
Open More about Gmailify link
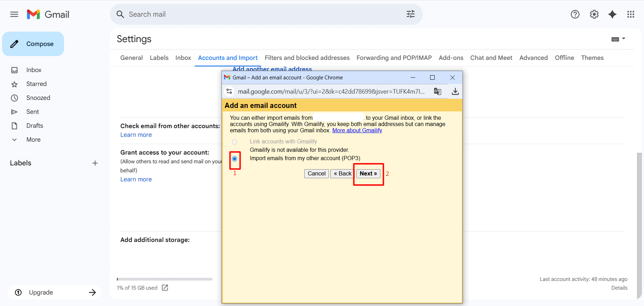[x=357, y=130]
